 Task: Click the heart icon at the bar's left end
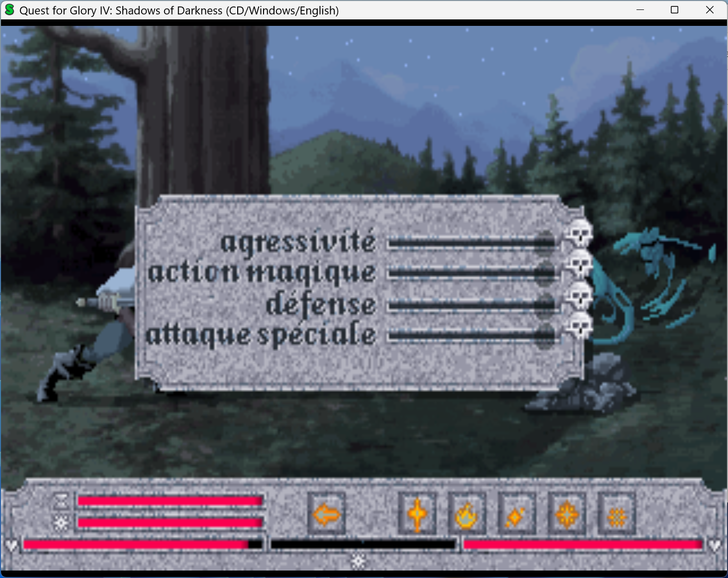(11, 545)
